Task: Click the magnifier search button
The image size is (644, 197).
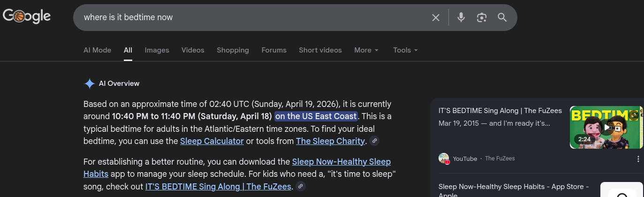Action: click(x=502, y=18)
